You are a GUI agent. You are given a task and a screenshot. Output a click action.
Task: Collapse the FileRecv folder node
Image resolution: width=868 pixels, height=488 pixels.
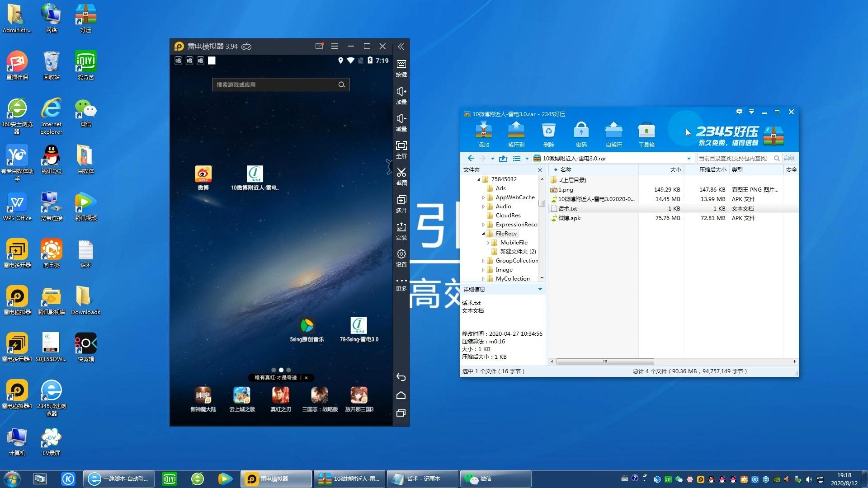[483, 234]
